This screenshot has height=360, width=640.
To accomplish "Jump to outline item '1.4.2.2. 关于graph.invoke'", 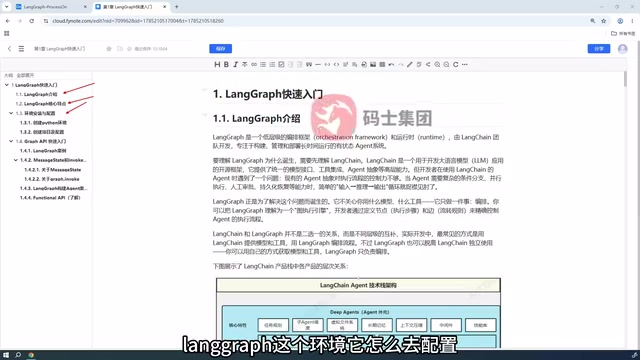I will click(x=51, y=179).
